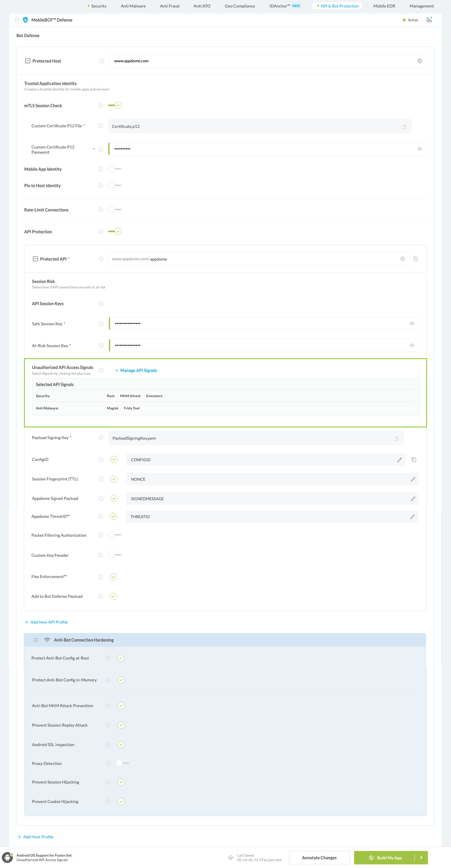Toggle mTLS Session Check off
451x868 pixels.
pos(115,105)
